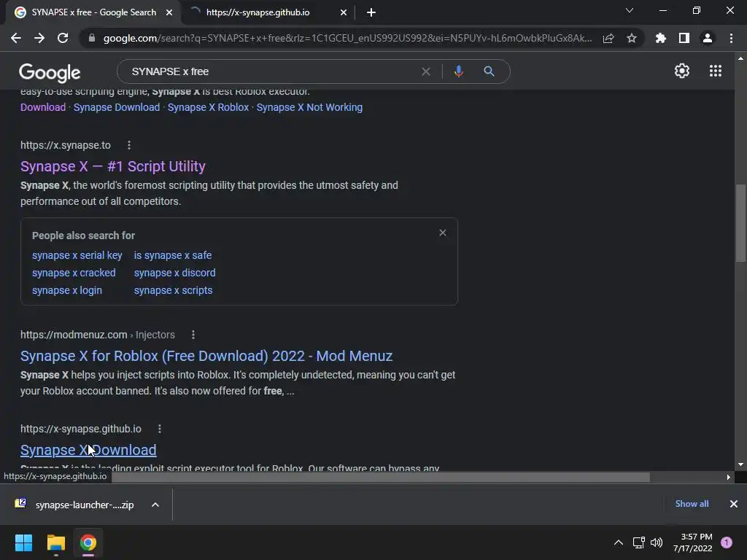Close the downloads bar
747x560 pixels.
(x=734, y=504)
